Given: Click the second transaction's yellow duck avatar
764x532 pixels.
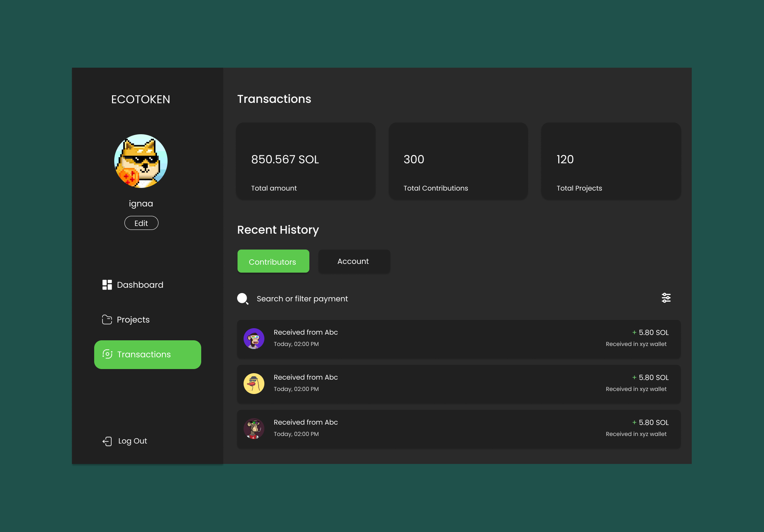Looking at the screenshot, I should pos(254,383).
